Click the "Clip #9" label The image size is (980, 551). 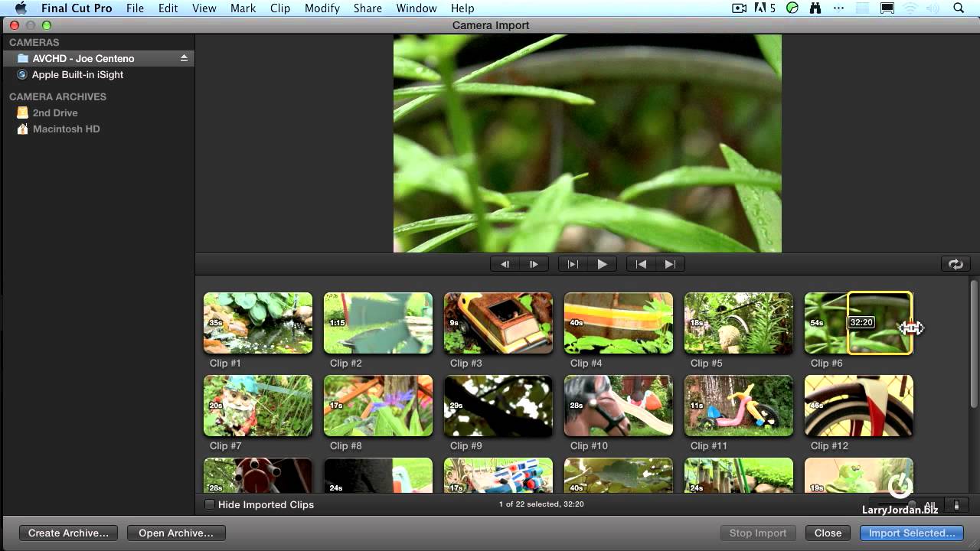[x=466, y=445]
